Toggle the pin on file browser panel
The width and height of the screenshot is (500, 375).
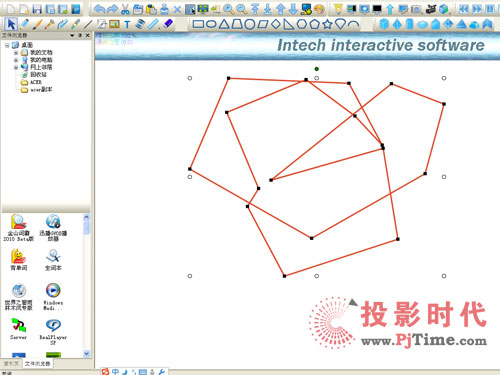click(80, 35)
